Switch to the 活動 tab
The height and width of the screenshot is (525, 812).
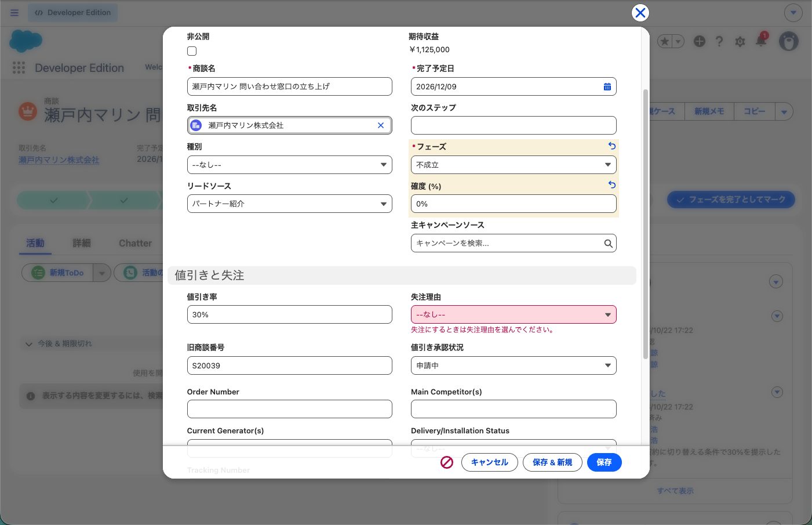point(35,243)
